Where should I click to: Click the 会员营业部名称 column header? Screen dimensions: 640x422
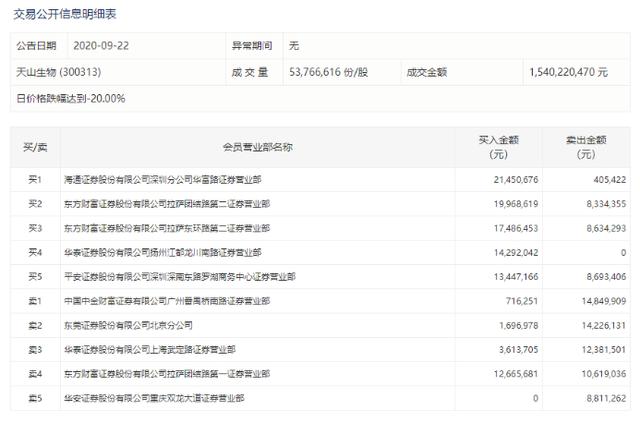point(258,147)
